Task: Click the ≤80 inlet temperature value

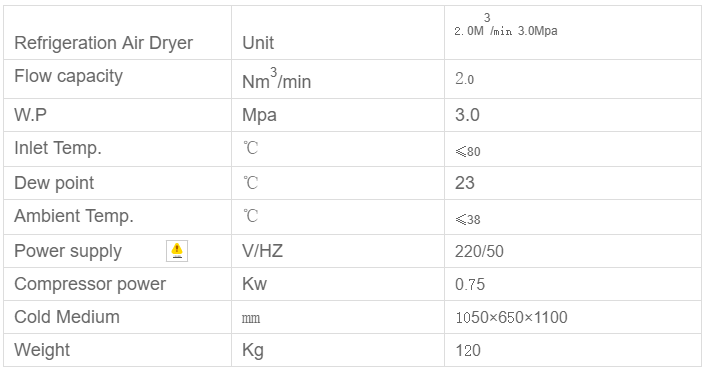Action: pos(468,151)
